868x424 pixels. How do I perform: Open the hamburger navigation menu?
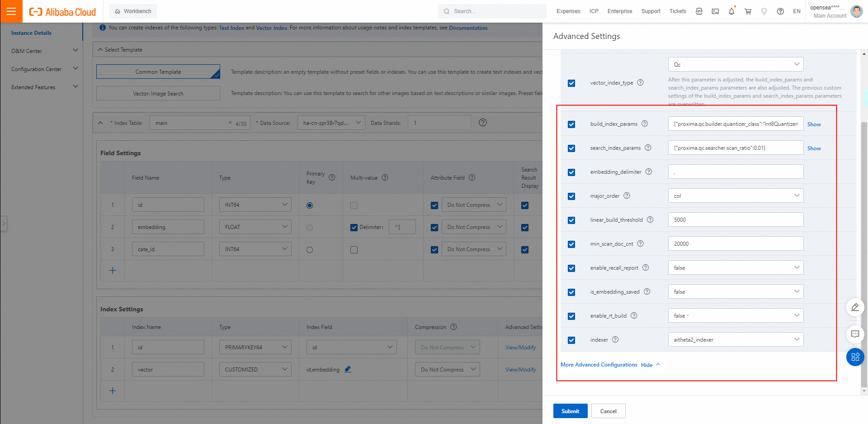coord(11,11)
